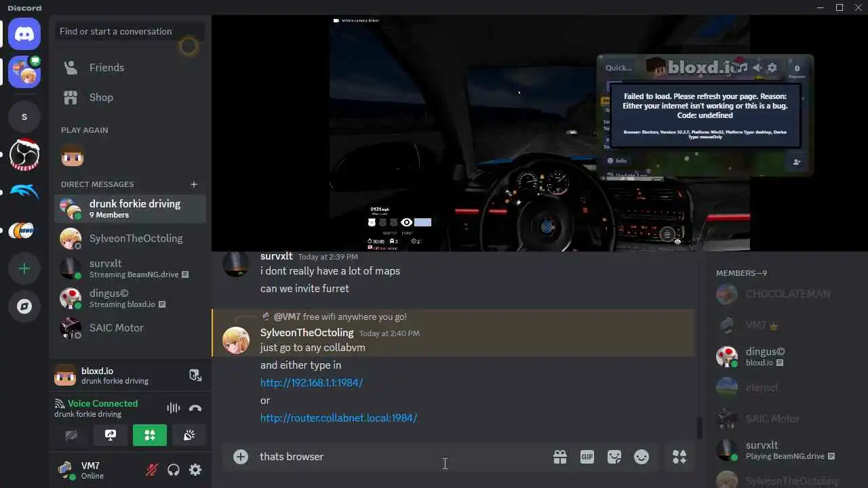Open the emoji picker
The height and width of the screenshot is (488, 868).
pyautogui.click(x=642, y=457)
